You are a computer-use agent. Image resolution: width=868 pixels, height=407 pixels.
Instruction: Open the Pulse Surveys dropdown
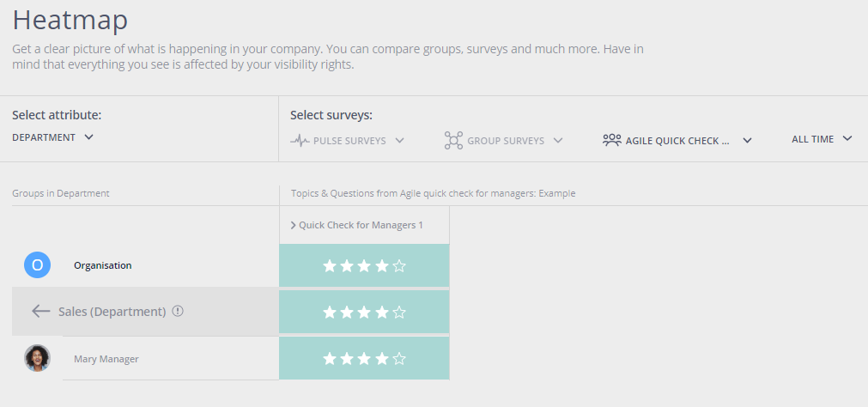[347, 141]
